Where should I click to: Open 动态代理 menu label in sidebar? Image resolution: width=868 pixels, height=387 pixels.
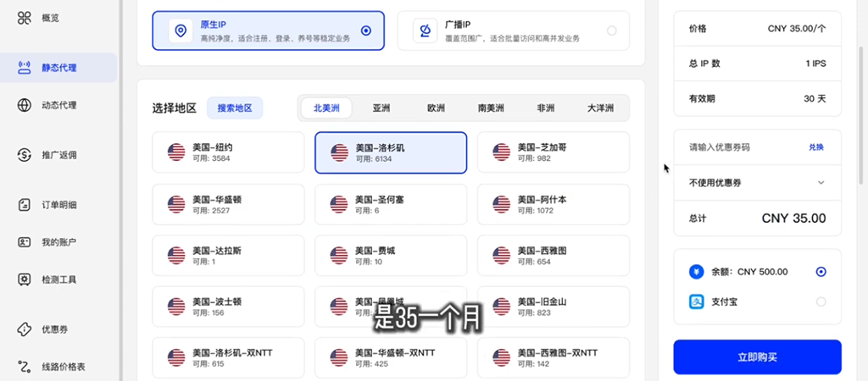59,106
